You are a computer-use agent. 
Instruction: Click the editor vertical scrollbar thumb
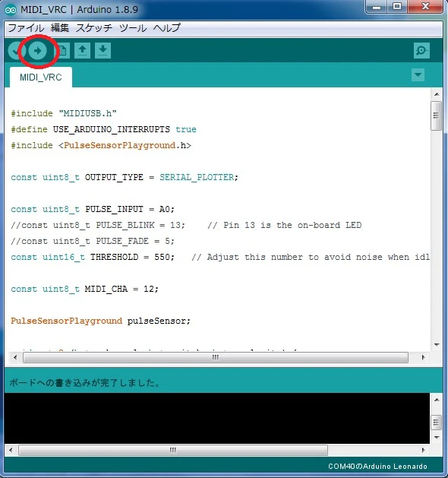pyautogui.click(x=436, y=116)
